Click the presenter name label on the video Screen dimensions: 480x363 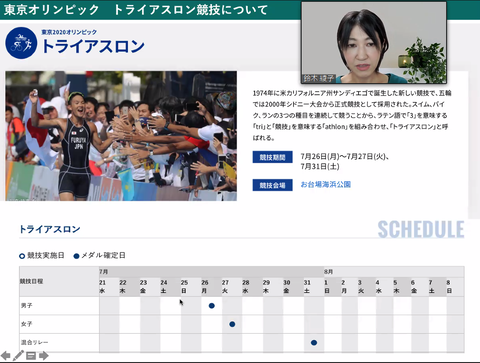(x=318, y=79)
